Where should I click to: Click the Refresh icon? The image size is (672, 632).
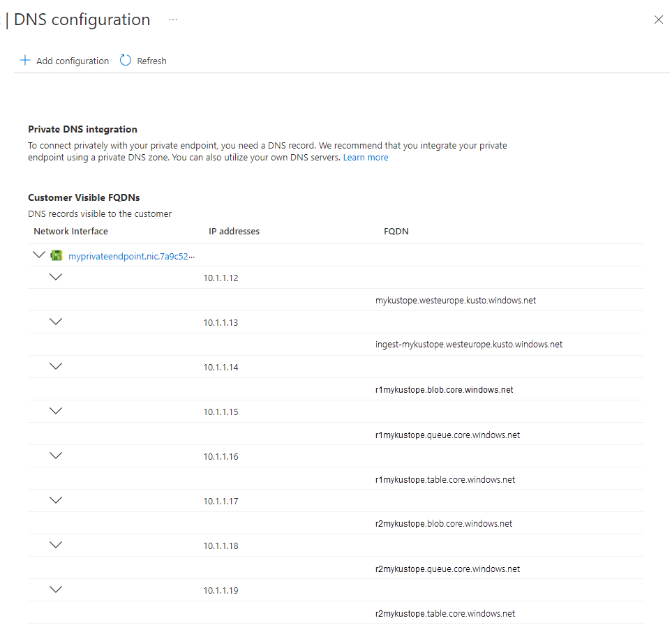tap(125, 61)
